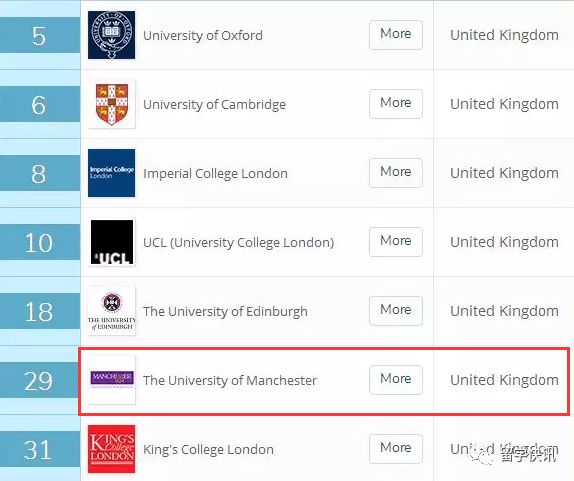Select the purple Manchester logo
Viewport: 574px width, 481px height.
[x=111, y=380]
